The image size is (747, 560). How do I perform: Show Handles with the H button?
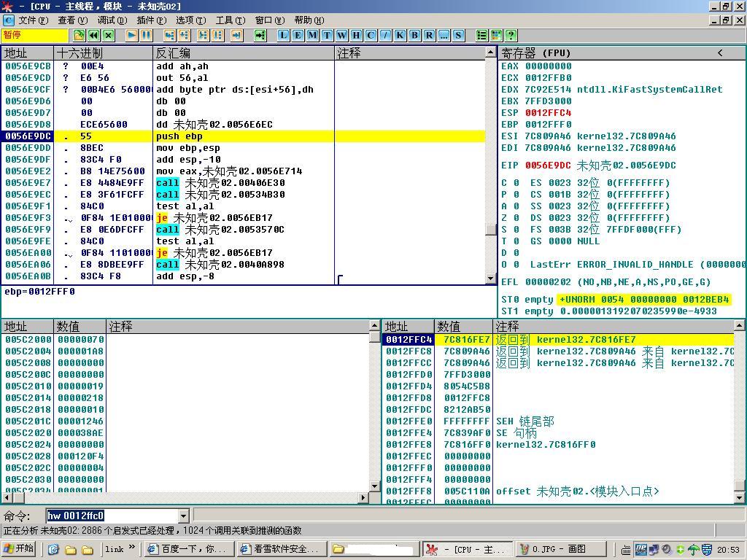pos(356,35)
